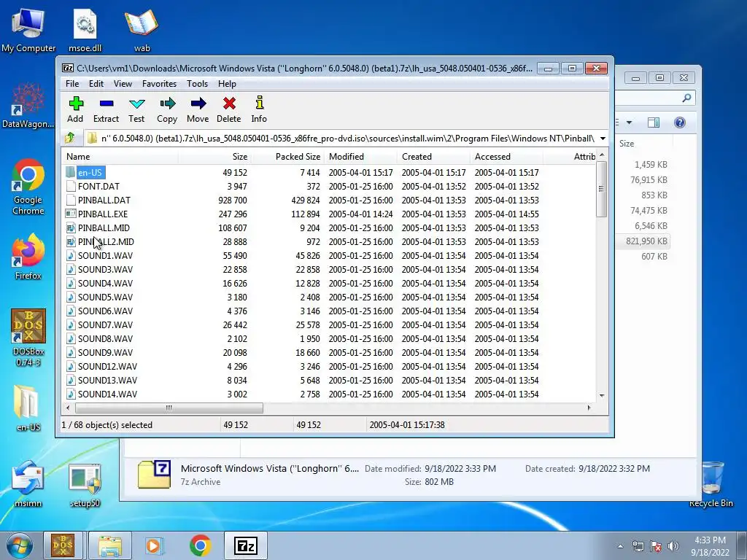This screenshot has height=560, width=747.
Task: Select the 821,950 KB row in Explorer
Action: [x=642, y=241]
